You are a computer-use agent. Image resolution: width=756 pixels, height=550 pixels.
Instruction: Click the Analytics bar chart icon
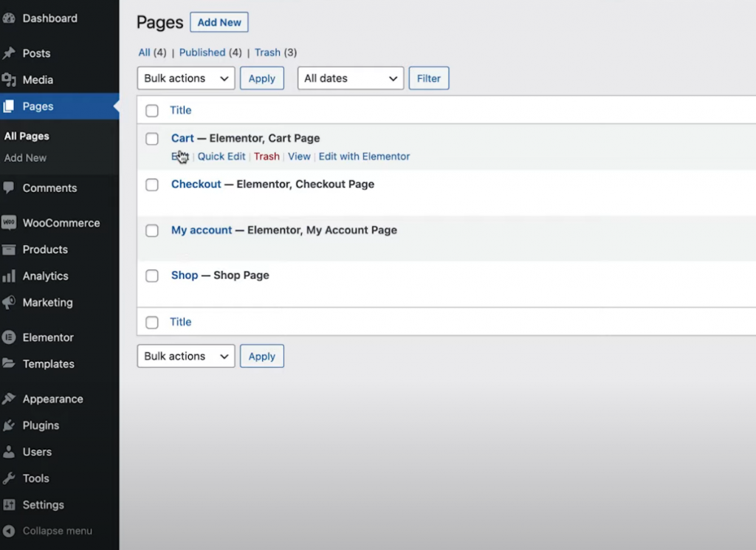9,276
